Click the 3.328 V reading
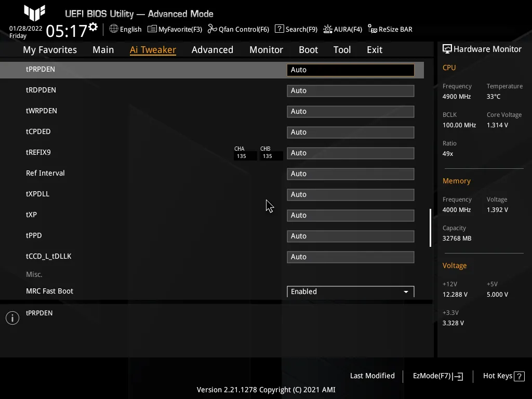This screenshot has width=532, height=399. pos(453,323)
